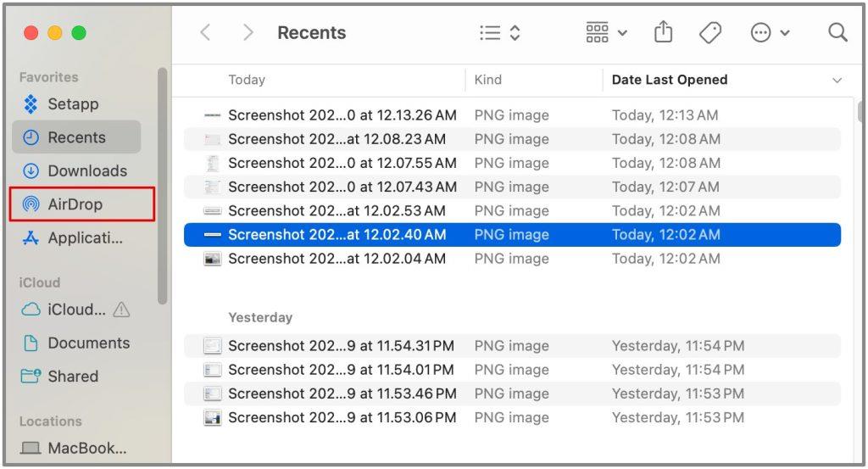Click the Share toolbar icon

(663, 32)
